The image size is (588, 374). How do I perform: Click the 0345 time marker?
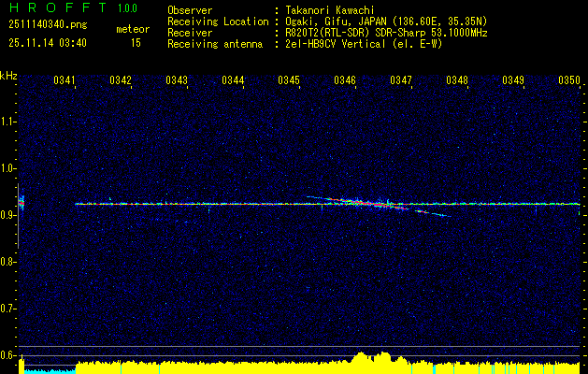[289, 80]
